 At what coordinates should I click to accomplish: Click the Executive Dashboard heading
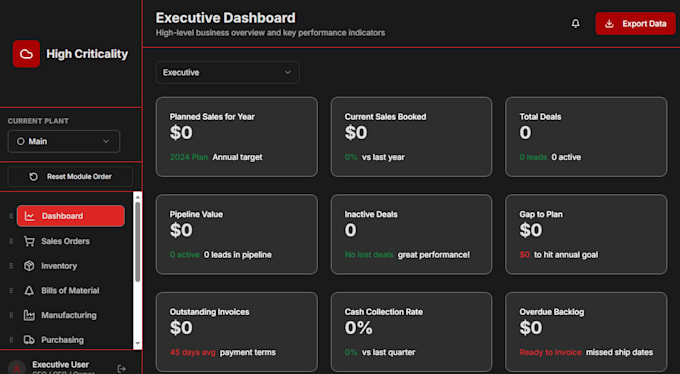[226, 18]
